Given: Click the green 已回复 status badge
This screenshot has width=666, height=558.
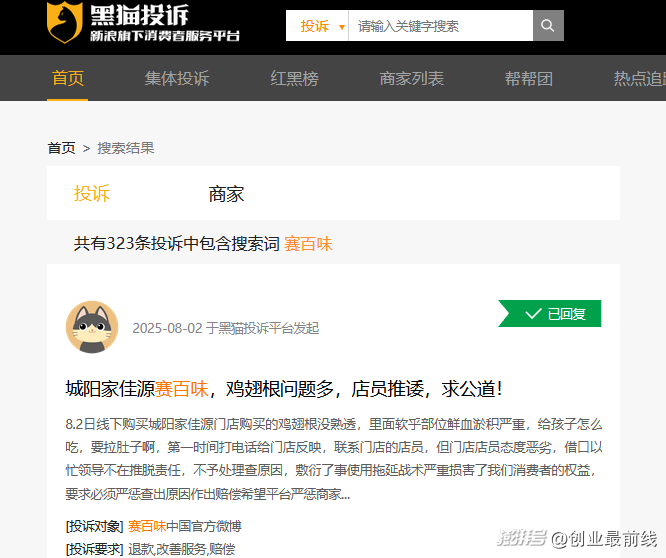Looking at the screenshot, I should (551, 314).
